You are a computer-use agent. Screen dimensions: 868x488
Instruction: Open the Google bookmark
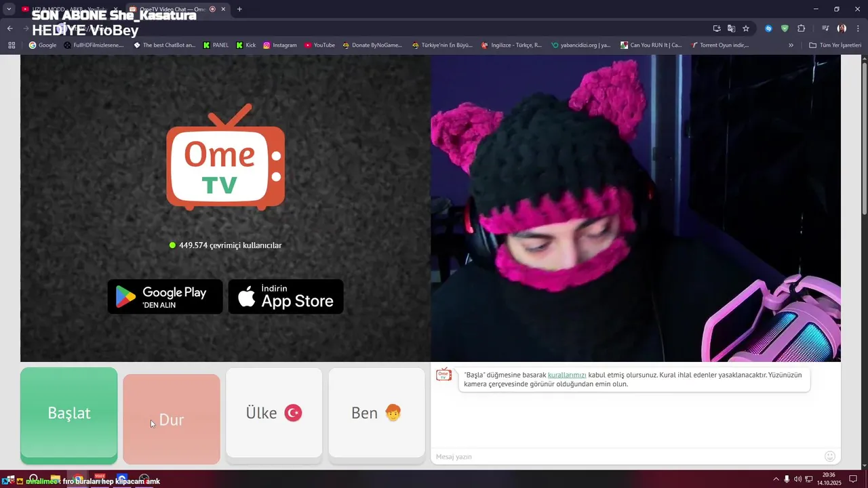(x=42, y=45)
